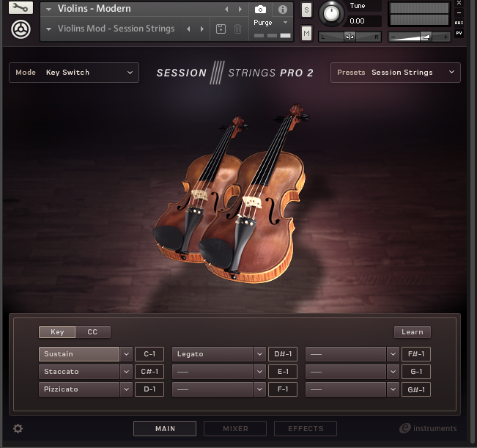This screenshot has height=448, width=477.
Task: Click the volume plus icon
Action: (x=445, y=37)
